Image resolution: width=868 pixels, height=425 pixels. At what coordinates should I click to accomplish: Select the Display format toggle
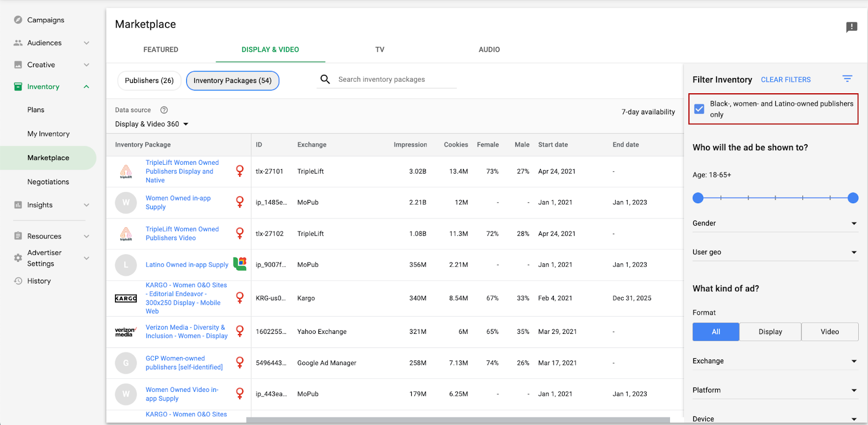pos(770,332)
